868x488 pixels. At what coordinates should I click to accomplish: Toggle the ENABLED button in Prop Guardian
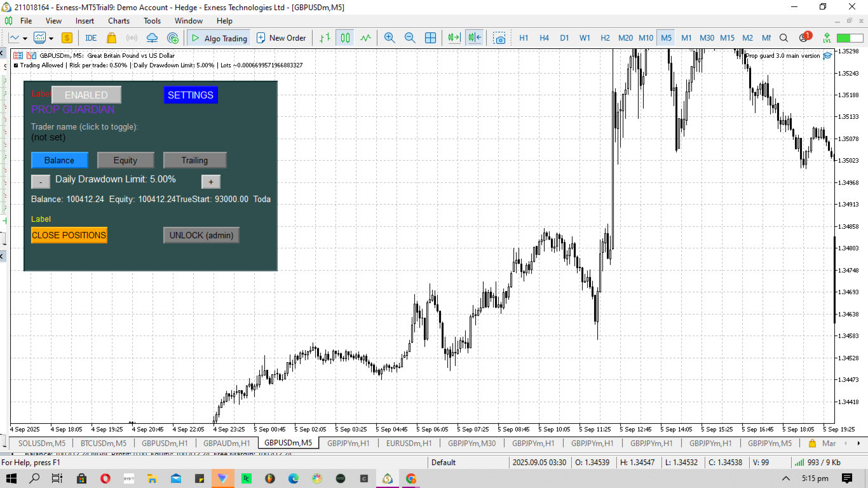click(86, 95)
